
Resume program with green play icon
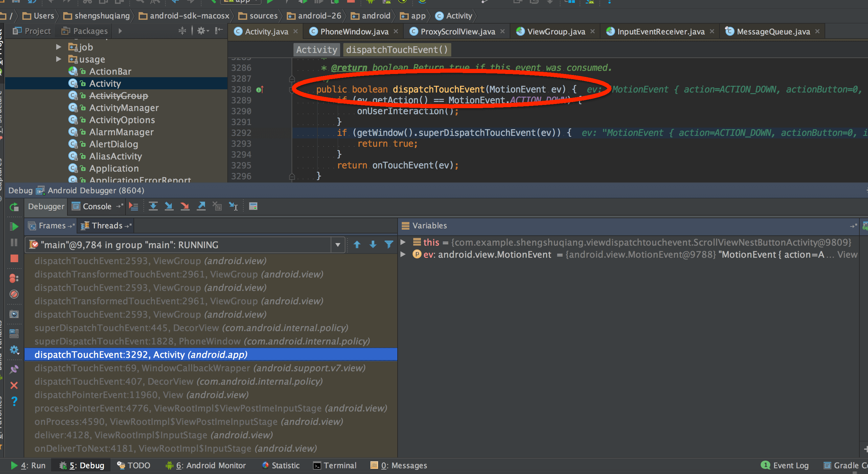click(x=14, y=226)
